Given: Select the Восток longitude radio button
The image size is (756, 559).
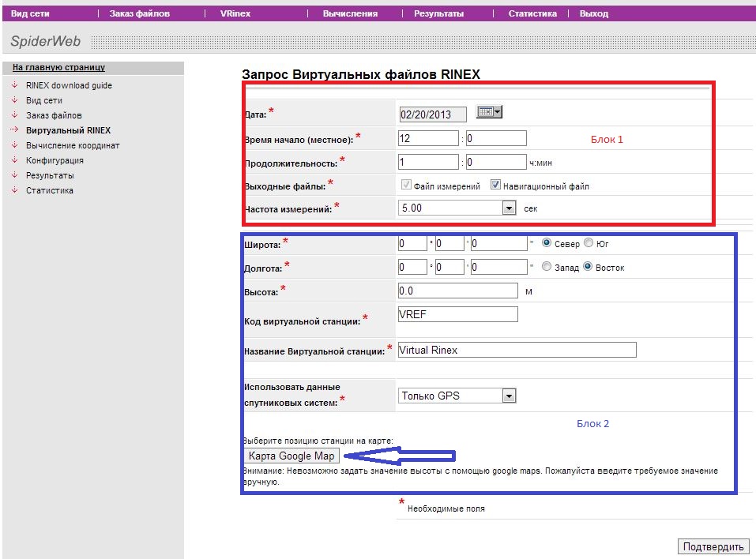Looking at the screenshot, I should 588,267.
